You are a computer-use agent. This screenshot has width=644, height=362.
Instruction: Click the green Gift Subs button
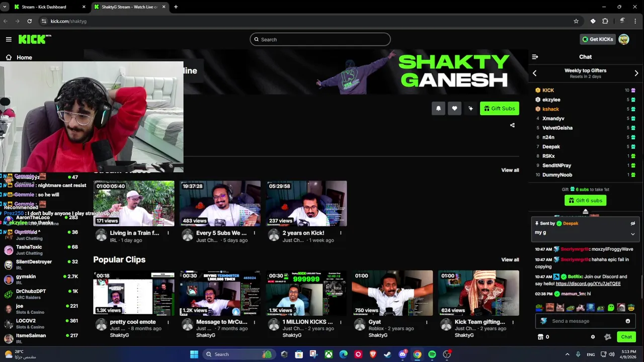pyautogui.click(x=500, y=108)
